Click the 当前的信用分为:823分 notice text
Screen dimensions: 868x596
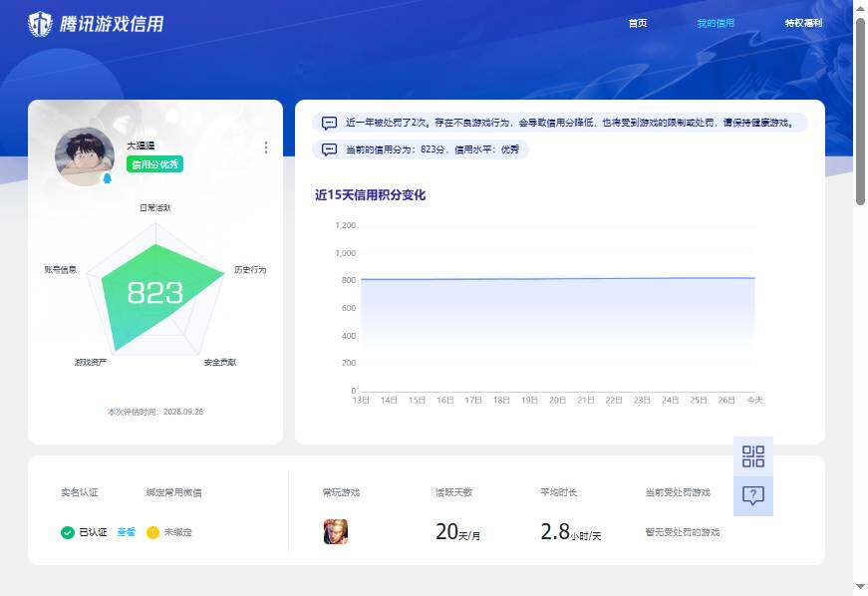coord(433,149)
